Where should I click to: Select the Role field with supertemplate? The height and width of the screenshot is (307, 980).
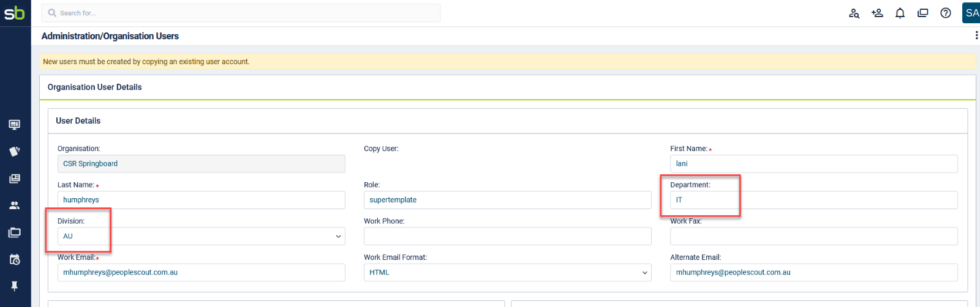(508, 200)
